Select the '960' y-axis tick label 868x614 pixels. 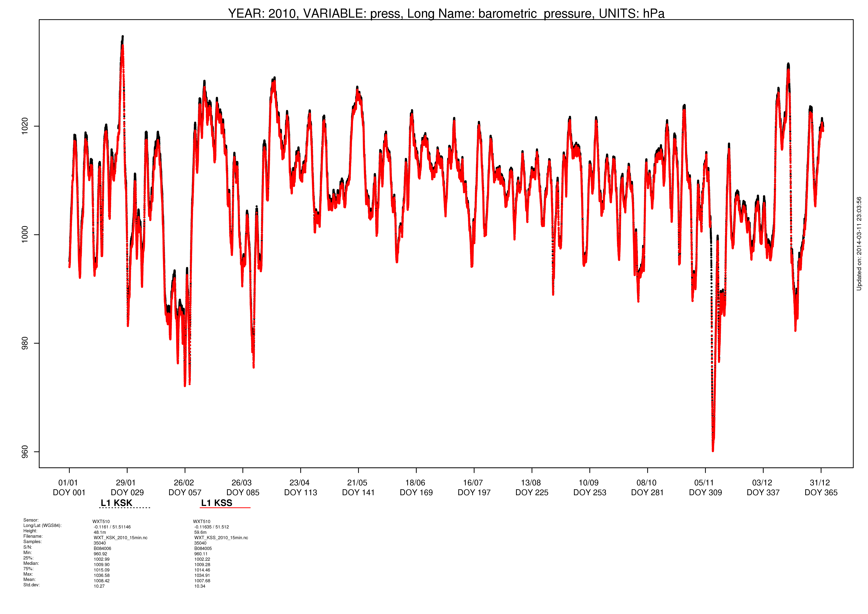25,451
